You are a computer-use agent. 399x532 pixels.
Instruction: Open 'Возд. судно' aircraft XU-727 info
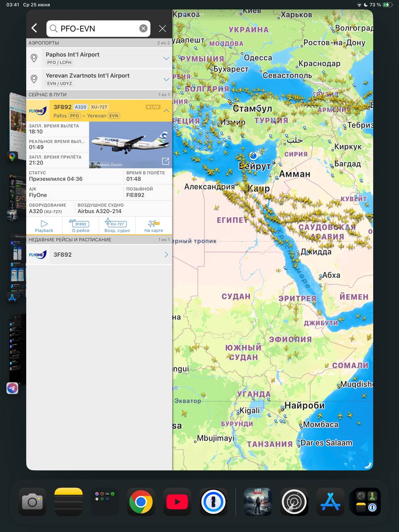(x=117, y=226)
